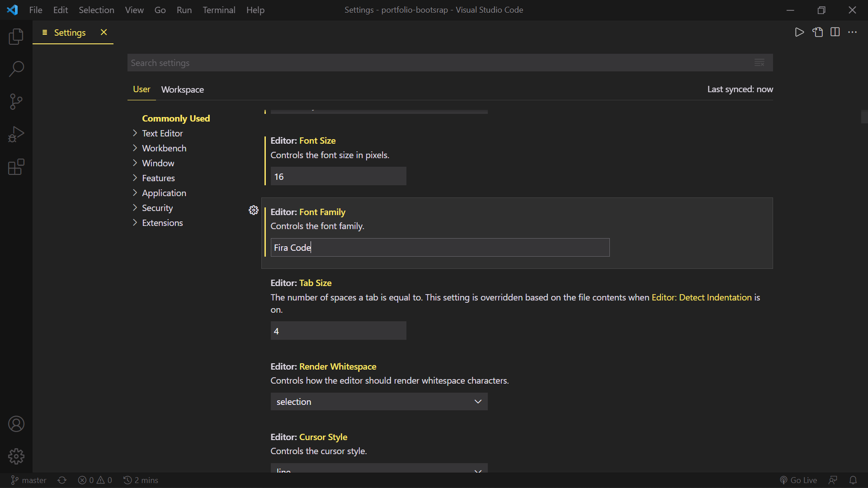Open the Render Whitespace dropdown
The image size is (868, 488).
tap(379, 402)
